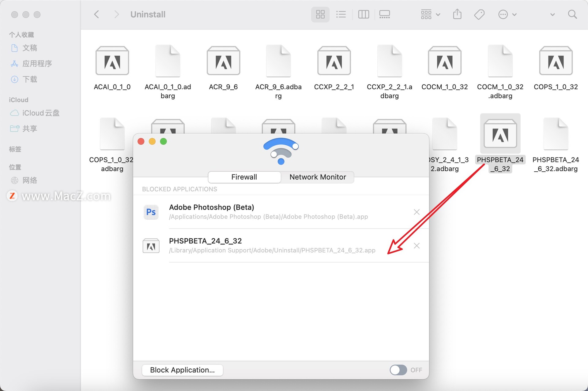Switch to the Network Monitor tab
Screen dimensions: 588x391
pos(317,177)
